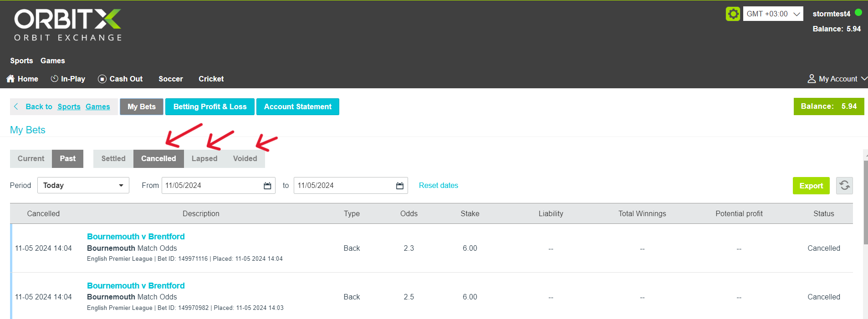The width and height of the screenshot is (868, 319).
Task: Open the GMT +03:00 timezone dropdown
Action: [773, 14]
